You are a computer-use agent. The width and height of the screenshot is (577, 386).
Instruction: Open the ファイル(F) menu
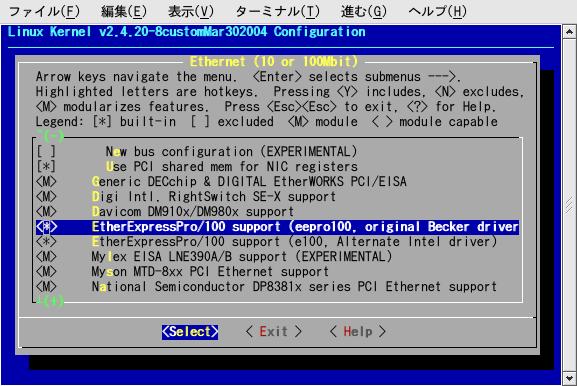[x=44, y=11]
